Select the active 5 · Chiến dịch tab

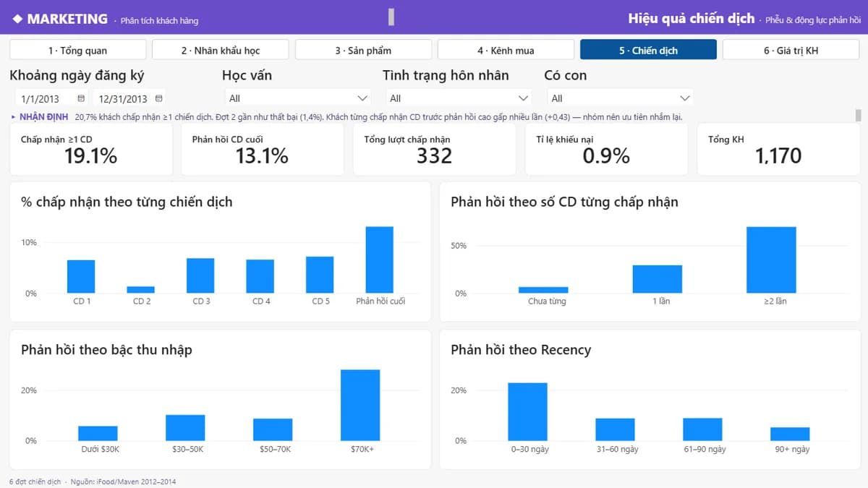coord(648,50)
